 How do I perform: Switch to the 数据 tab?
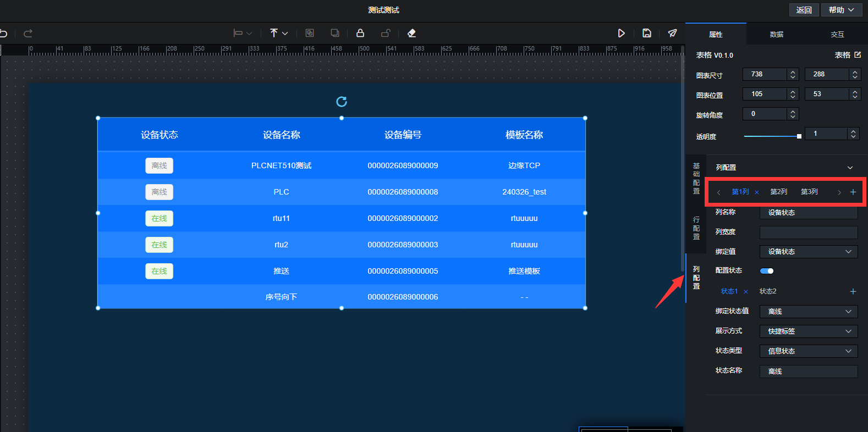777,34
